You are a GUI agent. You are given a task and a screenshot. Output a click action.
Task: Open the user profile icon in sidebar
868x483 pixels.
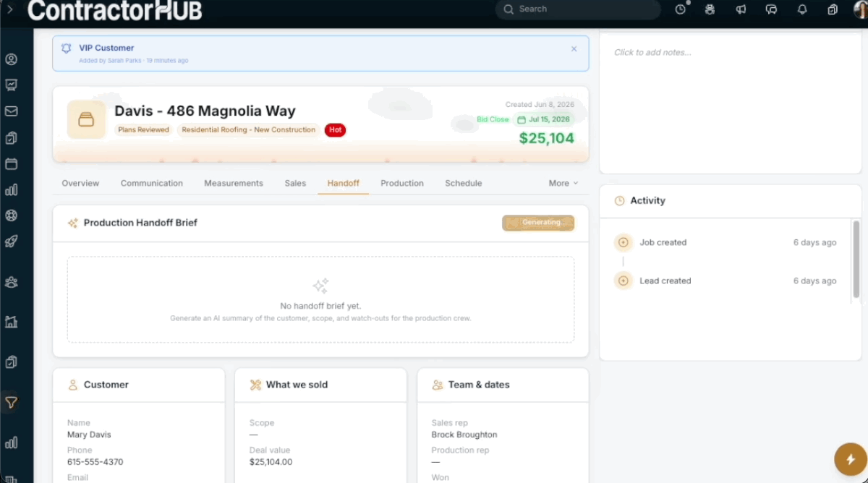point(11,59)
